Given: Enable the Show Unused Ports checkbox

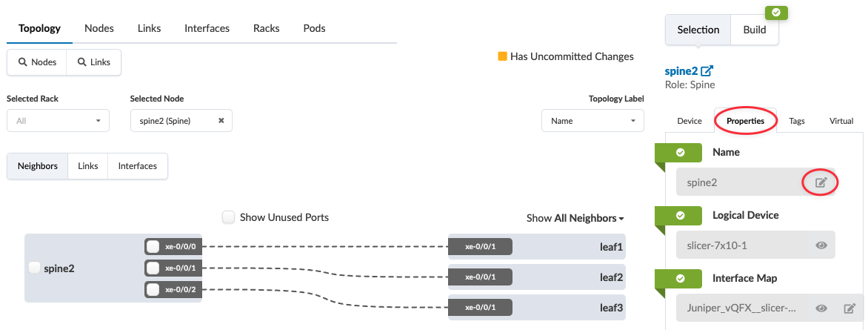Looking at the screenshot, I should pyautogui.click(x=228, y=217).
